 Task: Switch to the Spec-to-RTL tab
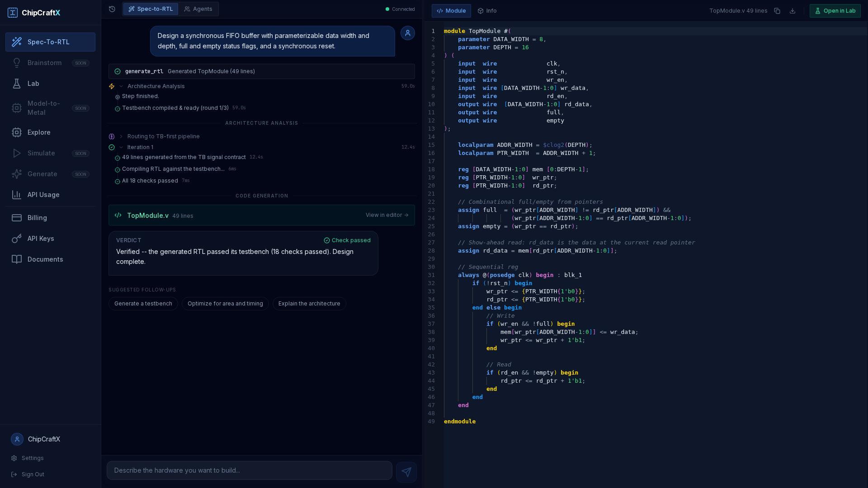151,9
